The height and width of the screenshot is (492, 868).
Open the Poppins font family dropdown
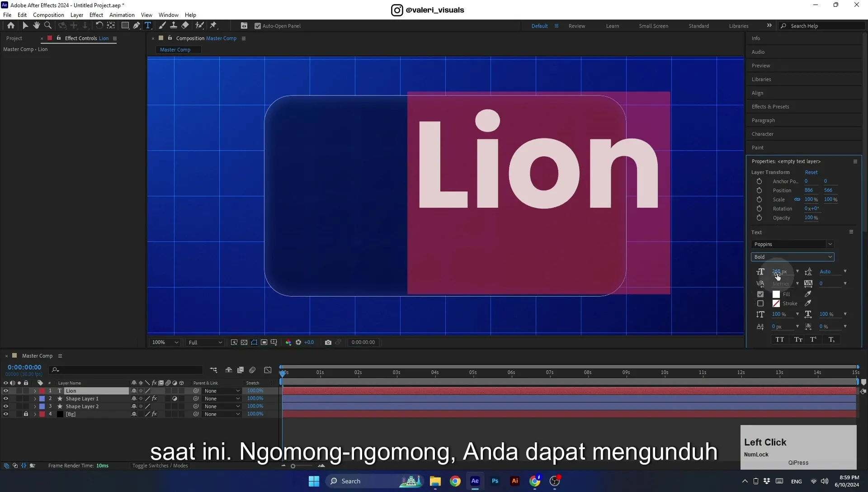tap(793, 244)
